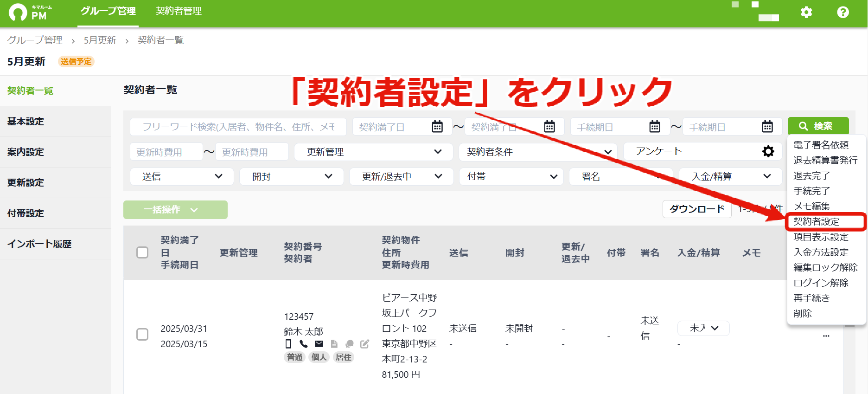Click 未開封 status cell
This screenshot has width=868, height=394.
coord(519,328)
